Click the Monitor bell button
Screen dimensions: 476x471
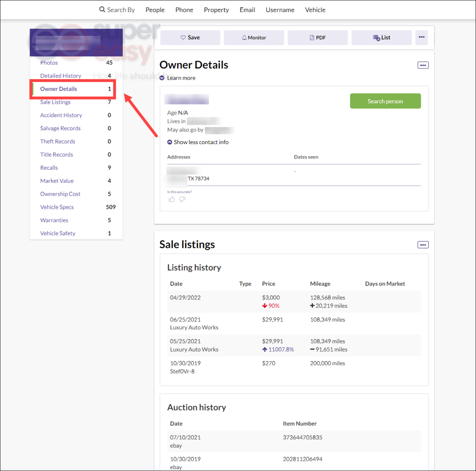(254, 37)
